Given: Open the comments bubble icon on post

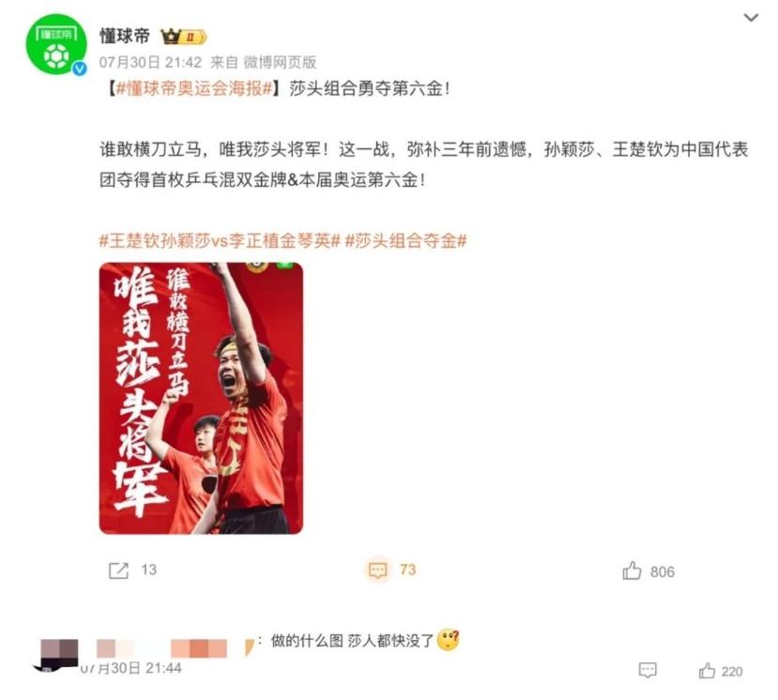Looking at the screenshot, I should point(377,570).
